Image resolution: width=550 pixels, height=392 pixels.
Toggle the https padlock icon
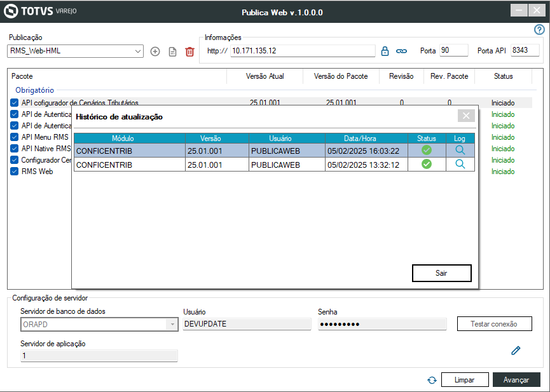pos(385,51)
